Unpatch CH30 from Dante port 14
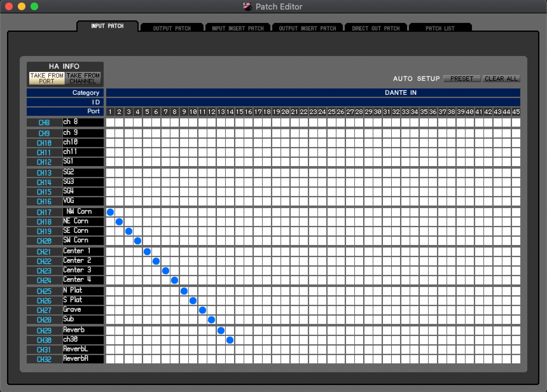 [x=230, y=340]
